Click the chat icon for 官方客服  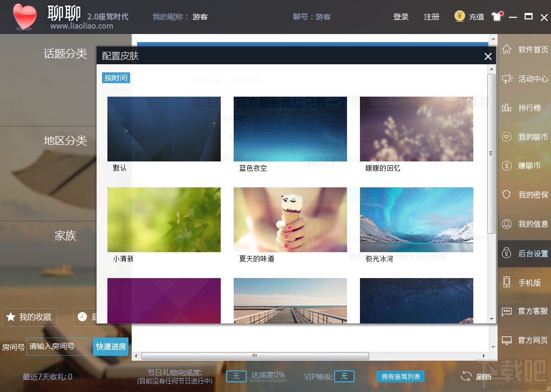[x=506, y=311]
